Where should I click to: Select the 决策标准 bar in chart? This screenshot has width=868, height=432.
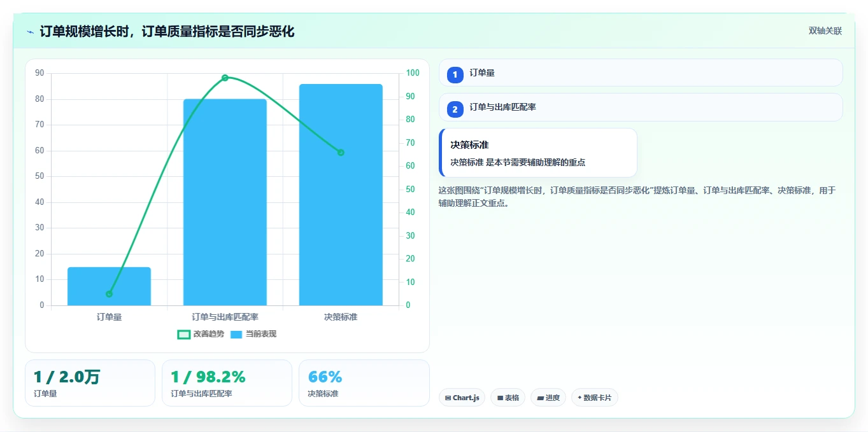[341, 195]
